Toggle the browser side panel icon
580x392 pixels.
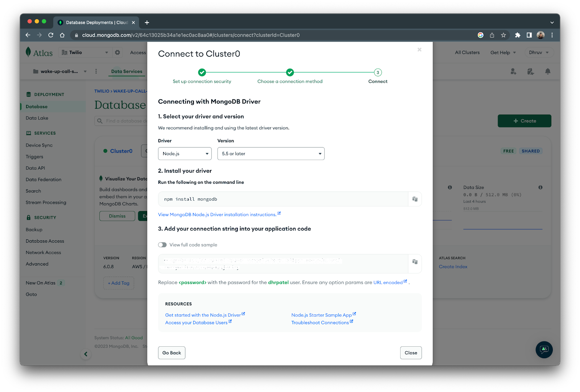[x=529, y=35]
